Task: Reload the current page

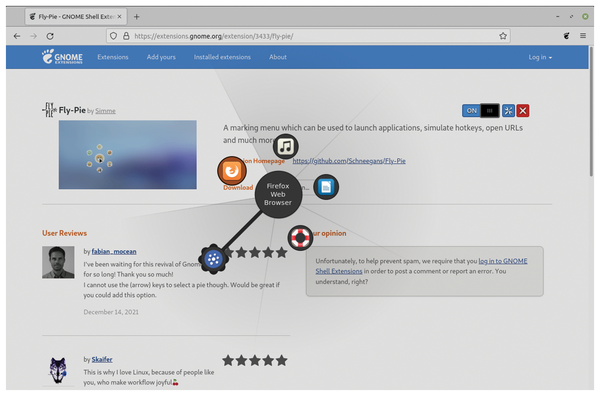Action: tap(50, 36)
